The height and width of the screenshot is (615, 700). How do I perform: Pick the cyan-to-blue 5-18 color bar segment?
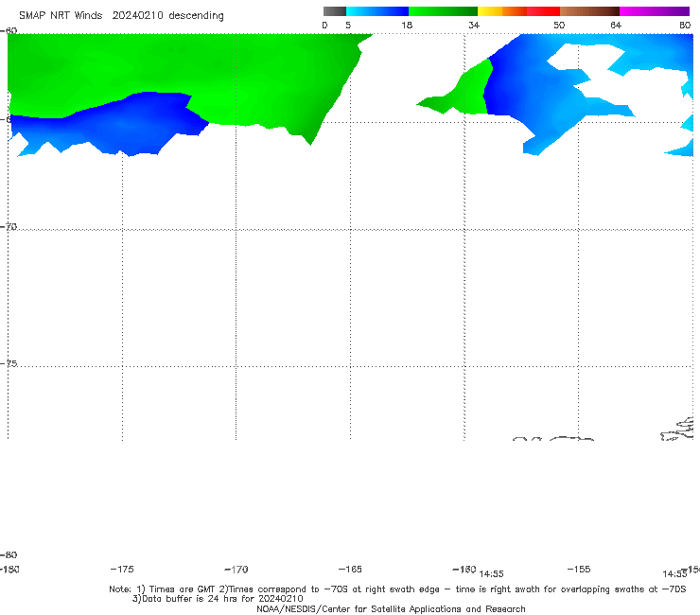377,11
